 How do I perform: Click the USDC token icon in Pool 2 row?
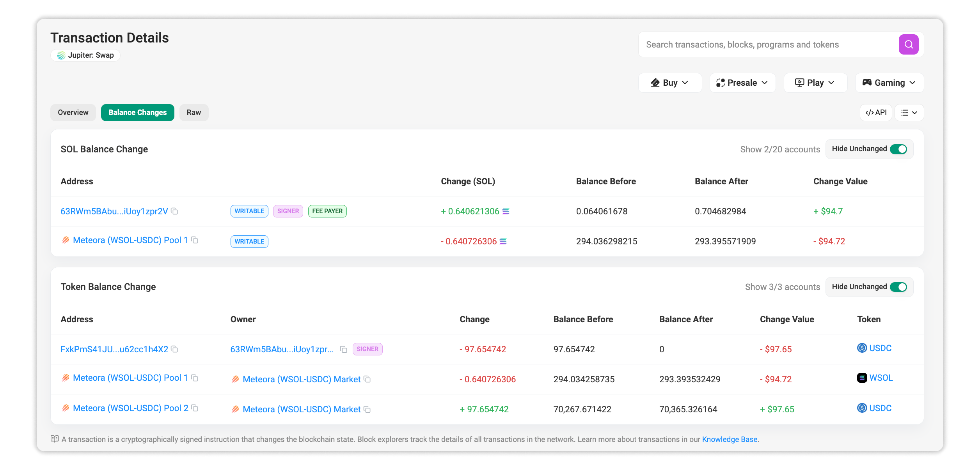pyautogui.click(x=862, y=408)
